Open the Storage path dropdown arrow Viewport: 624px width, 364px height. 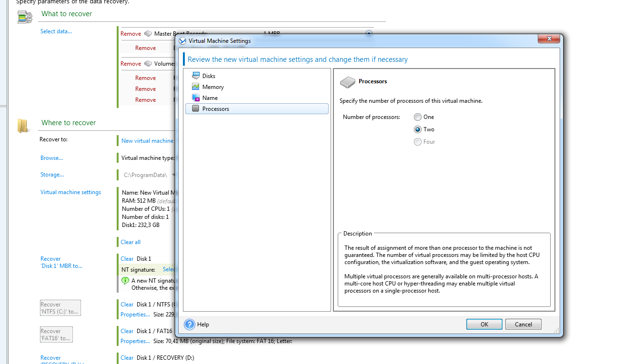point(173,175)
